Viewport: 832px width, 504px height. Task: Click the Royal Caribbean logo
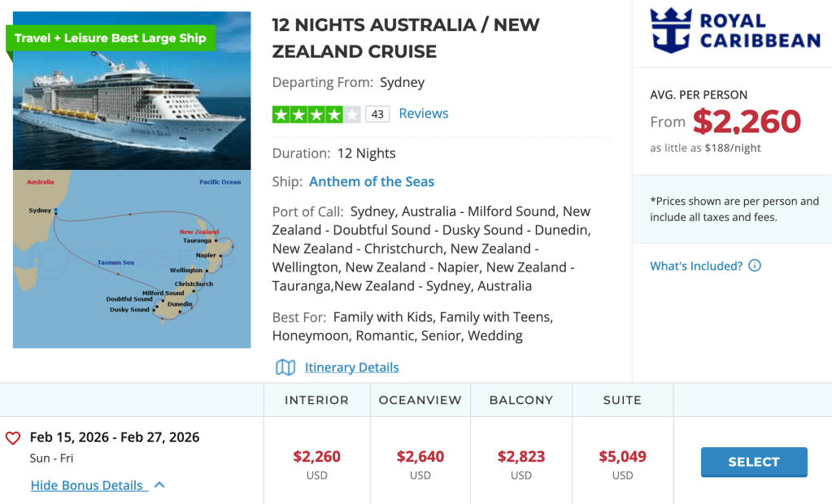pos(735,31)
